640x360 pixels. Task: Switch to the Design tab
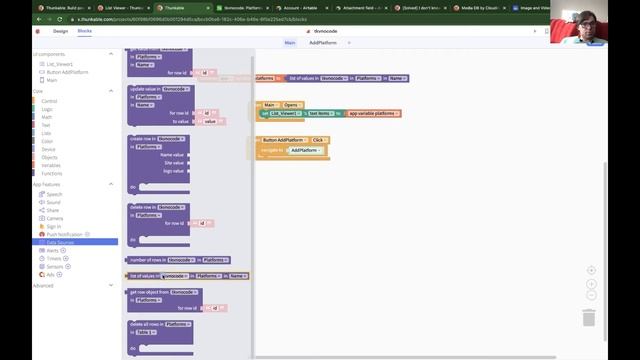[x=60, y=31]
